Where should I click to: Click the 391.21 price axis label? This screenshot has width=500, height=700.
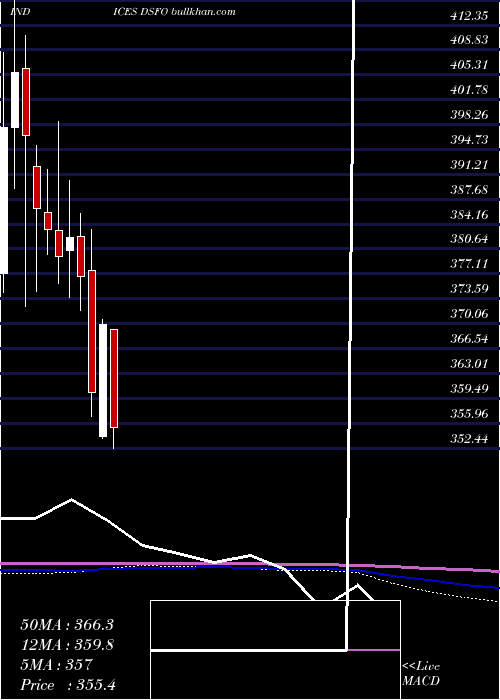click(x=468, y=165)
